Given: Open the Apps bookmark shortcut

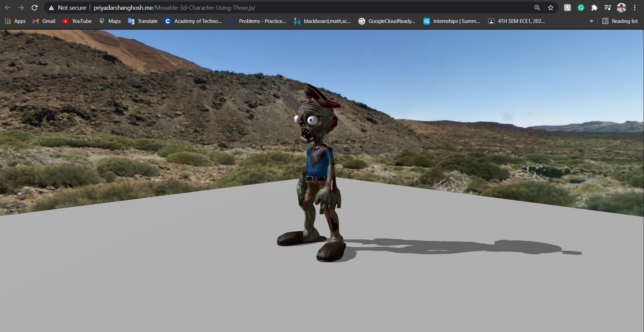Looking at the screenshot, I should (15, 21).
